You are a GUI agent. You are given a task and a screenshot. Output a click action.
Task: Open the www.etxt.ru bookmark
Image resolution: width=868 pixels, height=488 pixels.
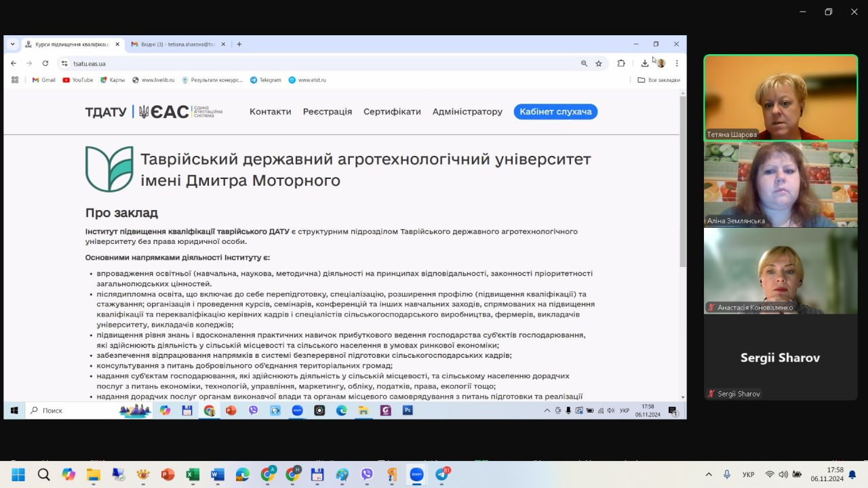tap(307, 80)
